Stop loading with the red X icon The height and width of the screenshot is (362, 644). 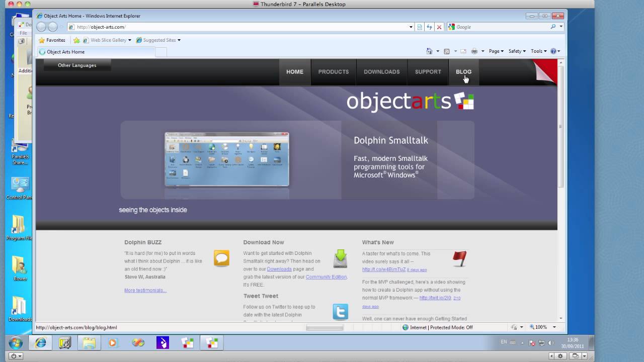point(439,27)
